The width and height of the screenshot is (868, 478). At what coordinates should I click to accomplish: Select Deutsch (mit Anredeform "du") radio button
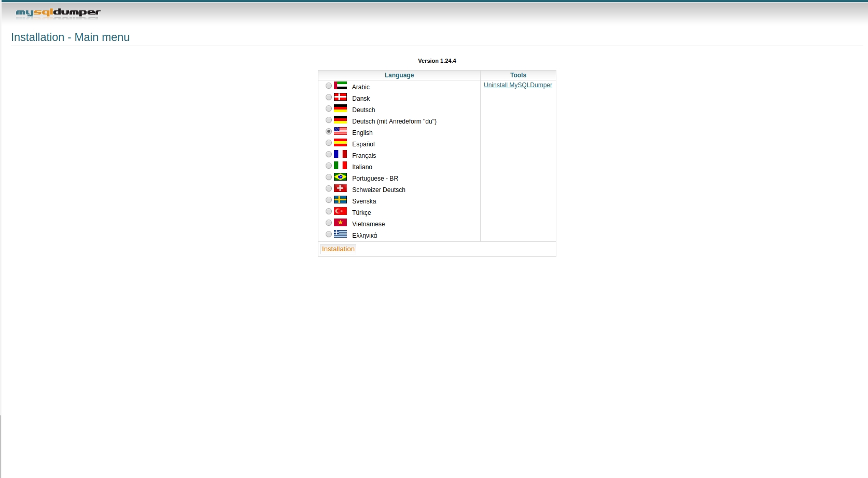coord(329,120)
